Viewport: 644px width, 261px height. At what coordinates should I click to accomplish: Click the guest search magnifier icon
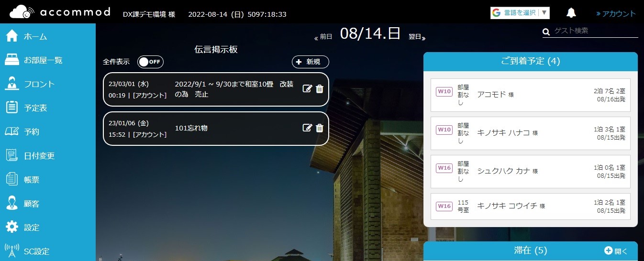click(x=546, y=32)
